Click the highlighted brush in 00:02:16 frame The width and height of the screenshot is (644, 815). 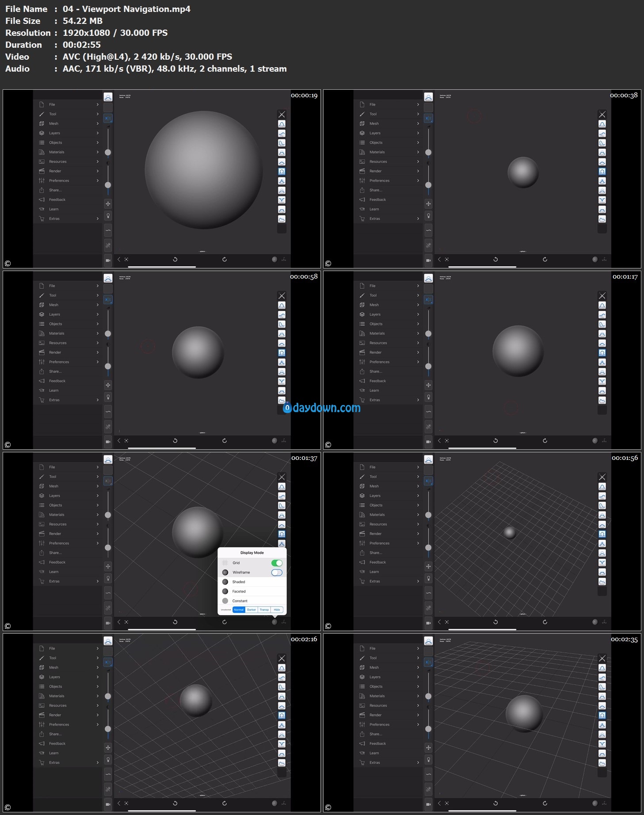[x=282, y=716]
